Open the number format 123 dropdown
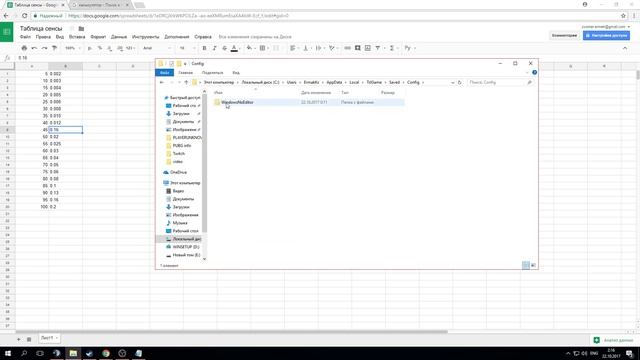The height and width of the screenshot is (360, 640). (130, 48)
